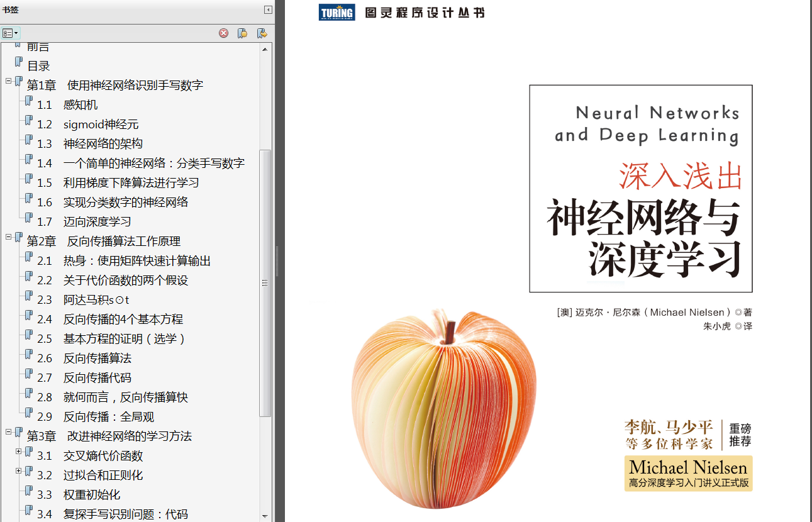Collapse the 第1章 bookmark tree node

[x=9, y=81]
